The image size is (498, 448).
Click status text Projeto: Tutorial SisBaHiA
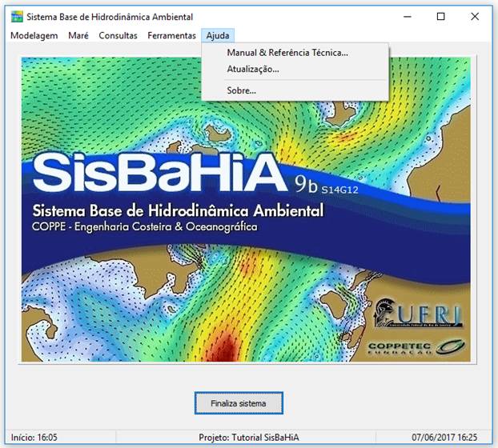(x=249, y=438)
